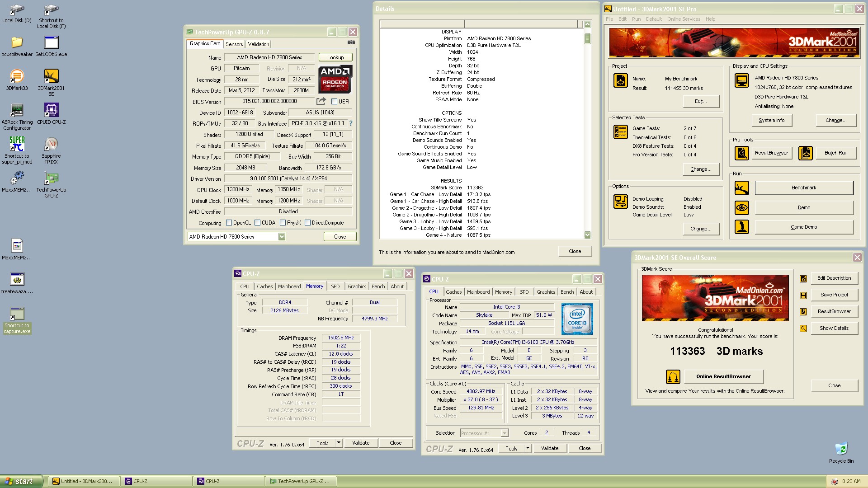Click the Intel Core i3 logo

click(x=577, y=319)
